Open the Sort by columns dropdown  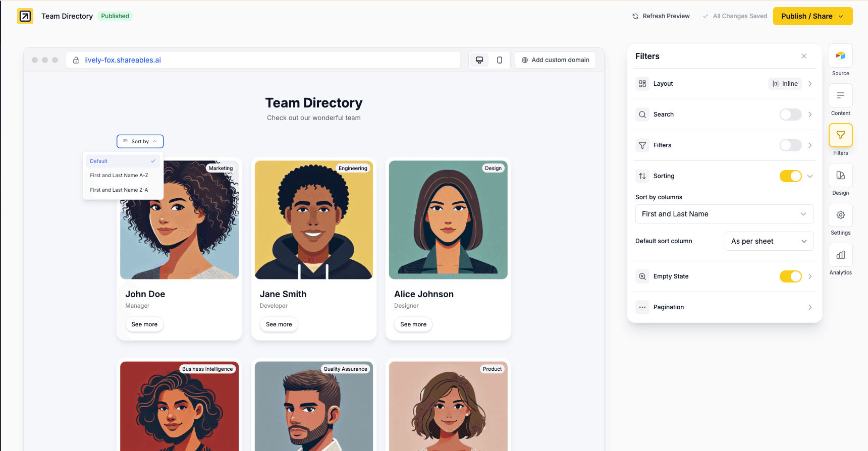(724, 214)
